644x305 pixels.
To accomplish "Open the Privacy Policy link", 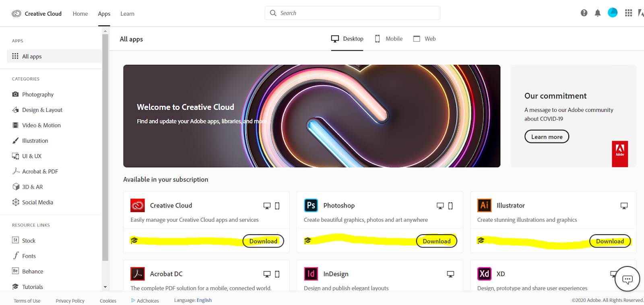I will tap(70, 301).
